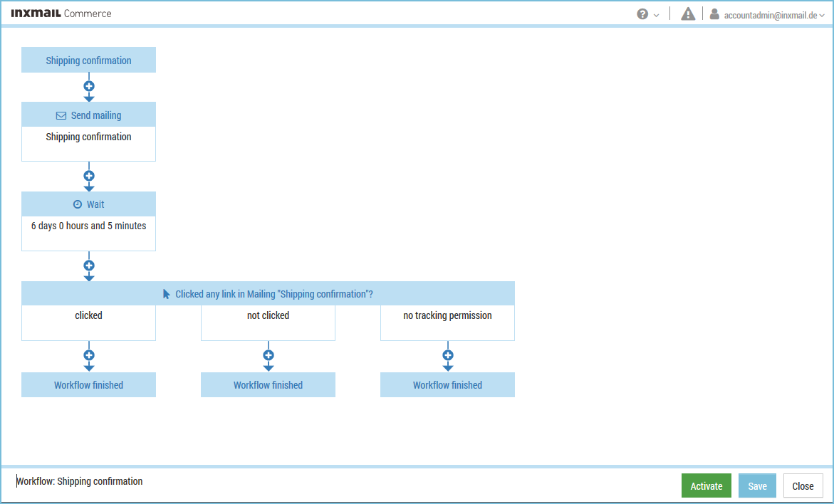Image resolution: width=834 pixels, height=504 pixels.
Task: Expand the help menu dropdown arrow
Action: (x=657, y=16)
